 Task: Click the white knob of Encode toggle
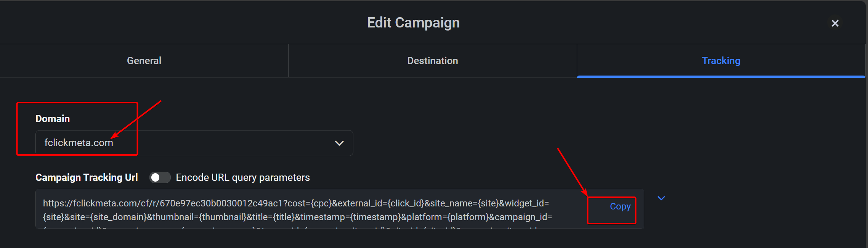click(155, 177)
